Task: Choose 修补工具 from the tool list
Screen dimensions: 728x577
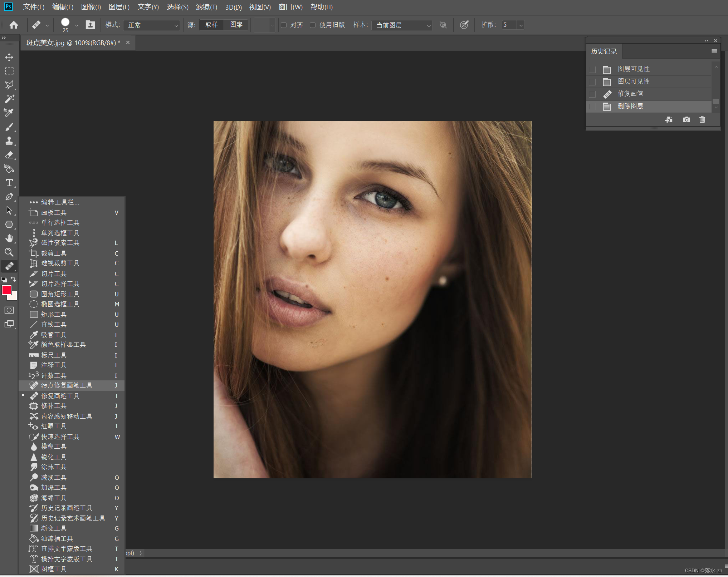Action: click(x=54, y=406)
